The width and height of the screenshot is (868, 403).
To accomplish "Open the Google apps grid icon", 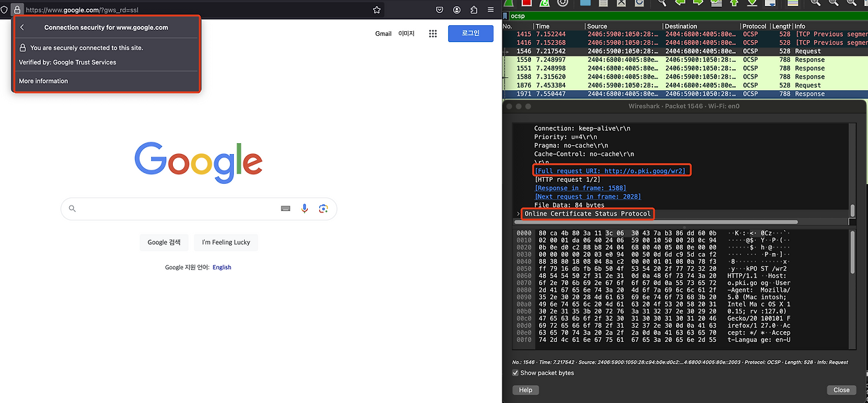I will (433, 33).
